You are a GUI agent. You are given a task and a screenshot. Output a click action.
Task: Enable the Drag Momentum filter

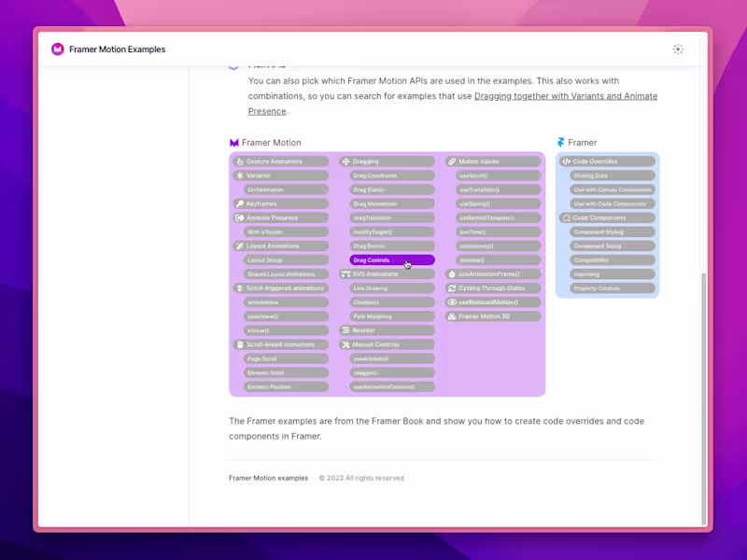(x=392, y=203)
